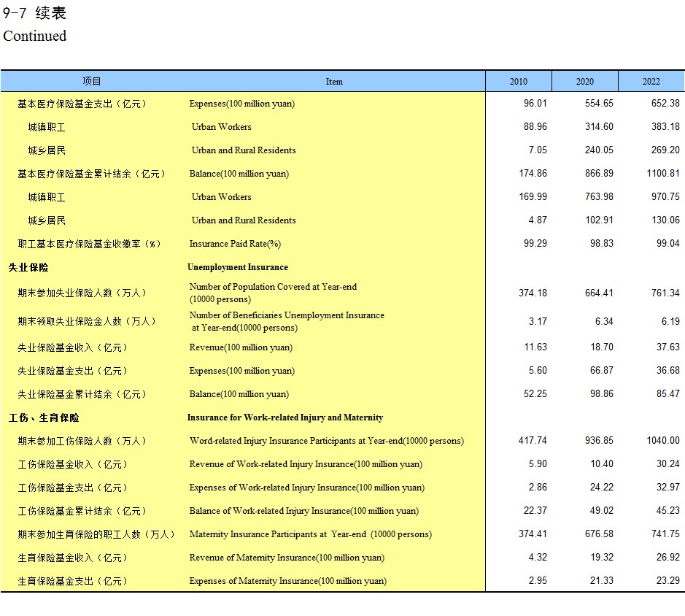Select the value 417.74
Screen dimensions: 685x616
(x=533, y=440)
